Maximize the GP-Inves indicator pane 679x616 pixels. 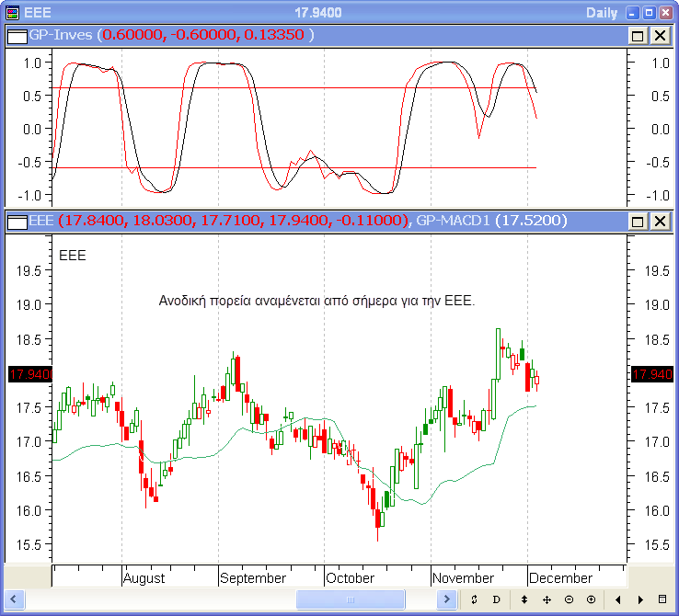point(637,35)
